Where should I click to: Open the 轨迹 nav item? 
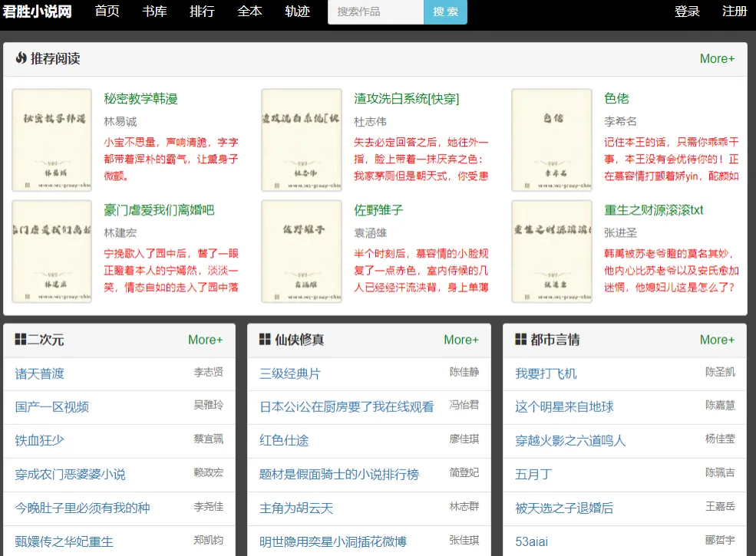click(x=297, y=11)
